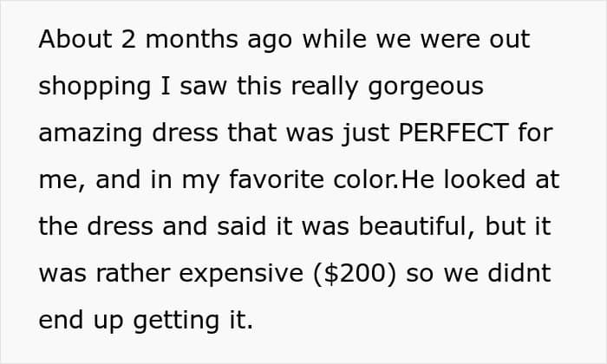
Task: Click the word 'months' in first line
Action: [192, 39]
